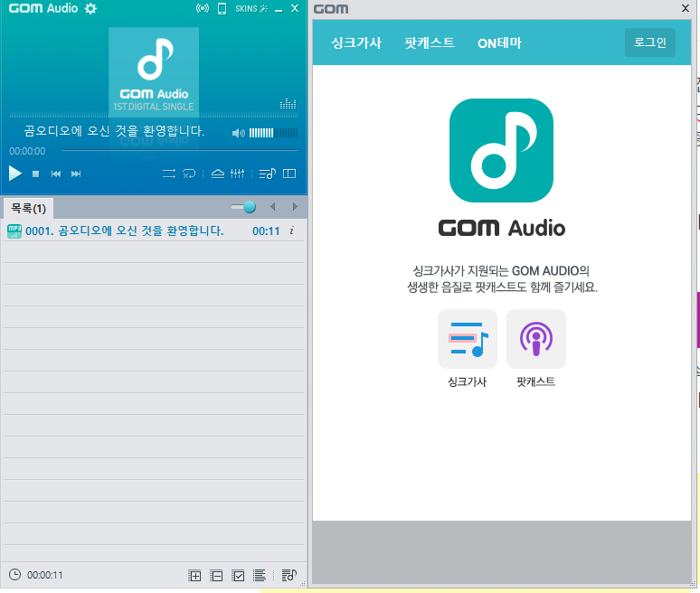The height and width of the screenshot is (593, 700).
Task: Toggle repeat mode icon
Action: pos(169,174)
